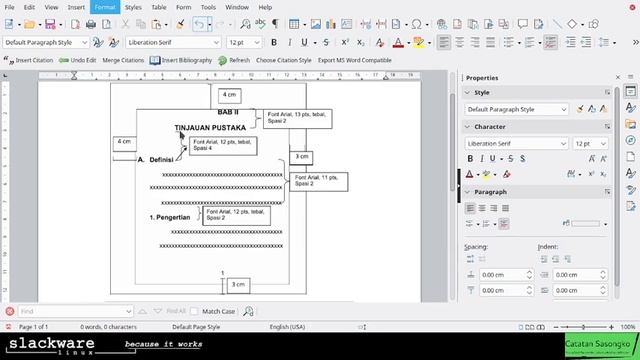
Task: Run the spelling check abc icon
Action: coord(260,24)
